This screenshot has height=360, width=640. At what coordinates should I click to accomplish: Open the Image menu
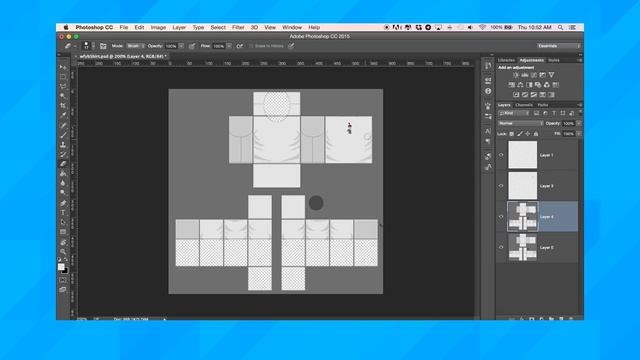[158, 27]
